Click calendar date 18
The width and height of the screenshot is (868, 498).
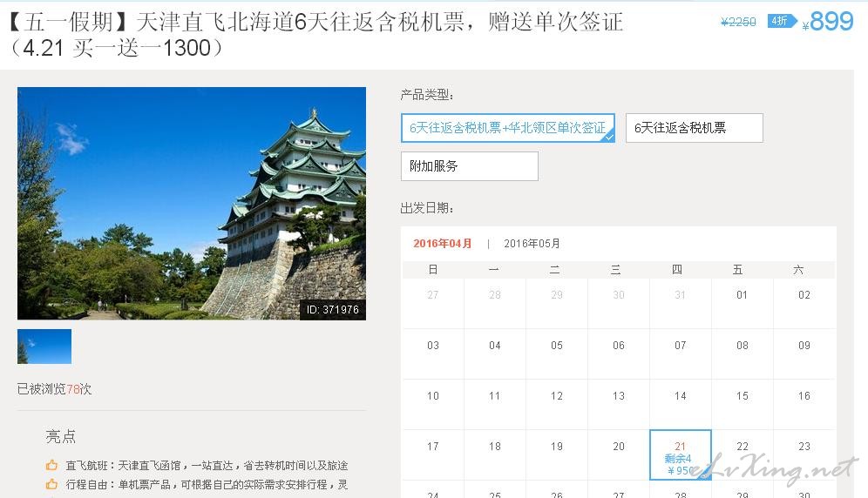point(495,446)
